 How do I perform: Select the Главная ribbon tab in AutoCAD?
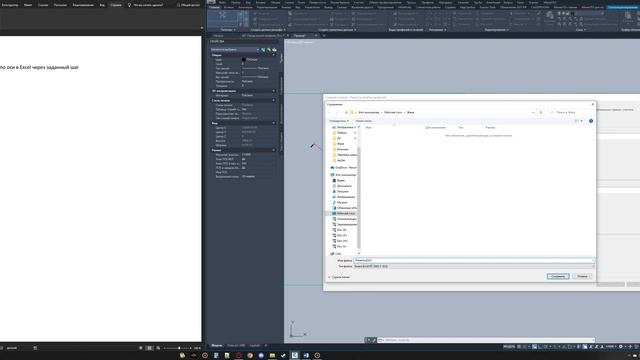coord(214,7)
